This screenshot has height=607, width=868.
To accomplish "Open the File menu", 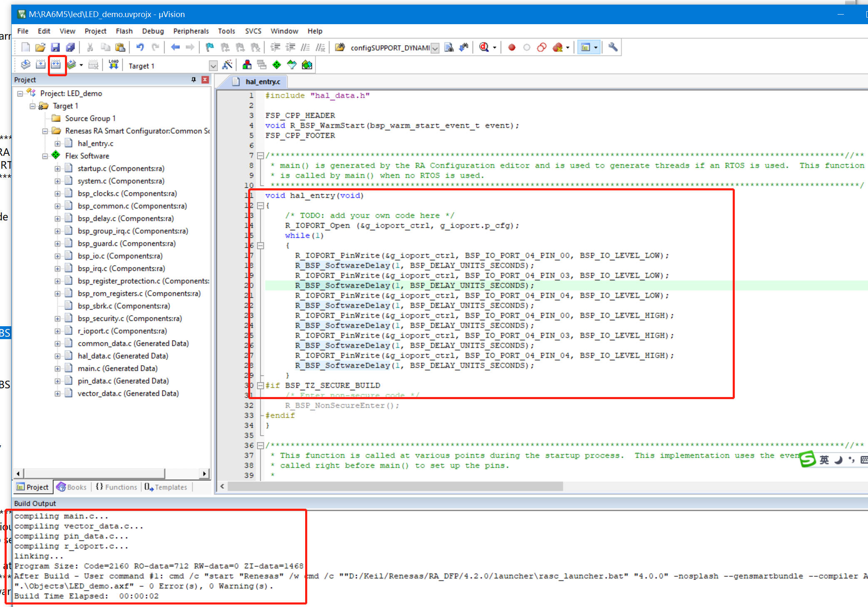I will pos(23,31).
